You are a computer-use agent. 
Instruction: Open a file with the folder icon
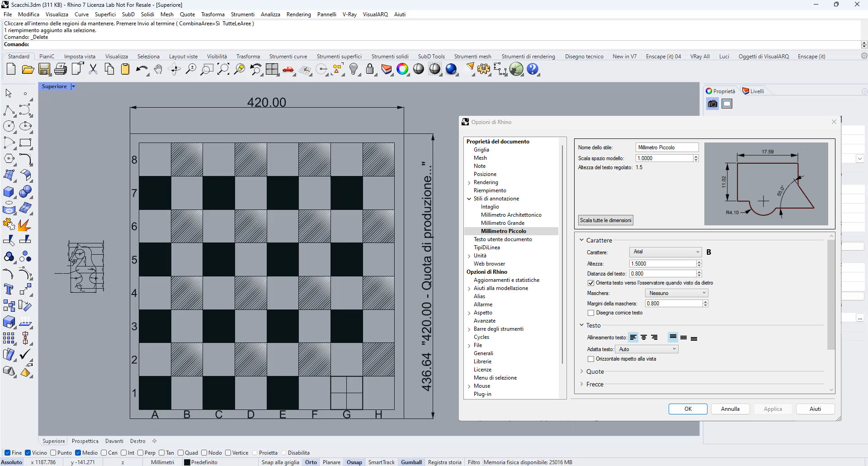[x=28, y=69]
